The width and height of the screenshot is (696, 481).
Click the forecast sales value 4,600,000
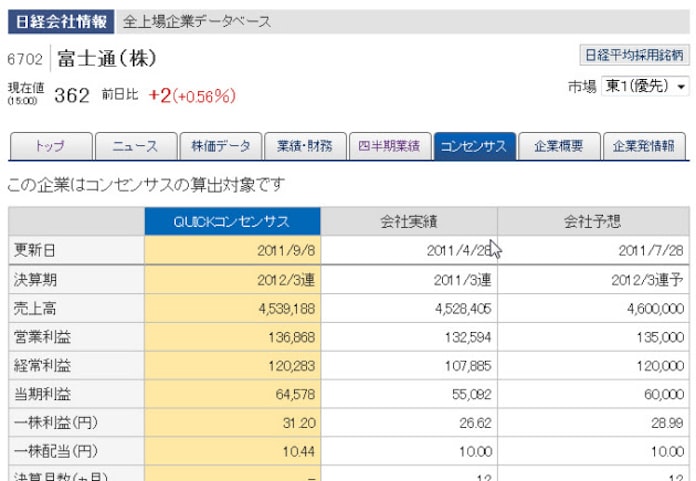tap(656, 309)
